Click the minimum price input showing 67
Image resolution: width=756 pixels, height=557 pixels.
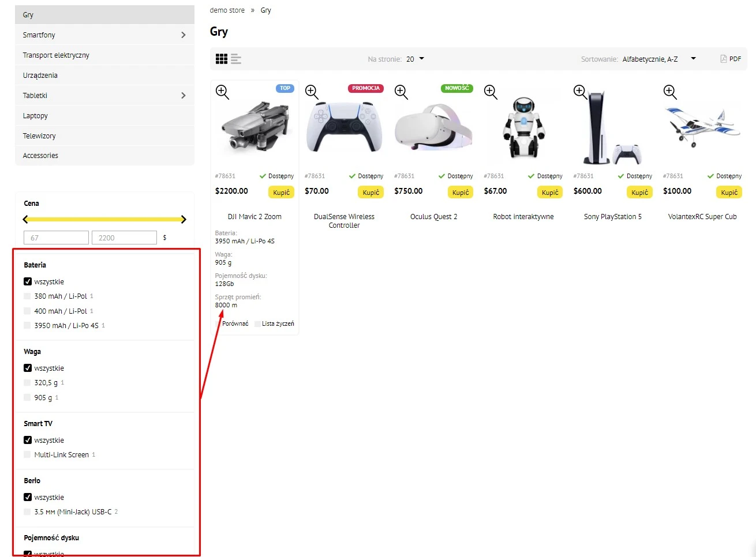tap(55, 237)
